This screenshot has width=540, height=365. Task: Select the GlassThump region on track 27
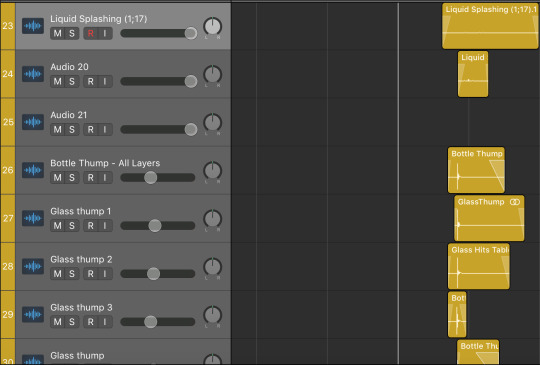point(489,218)
